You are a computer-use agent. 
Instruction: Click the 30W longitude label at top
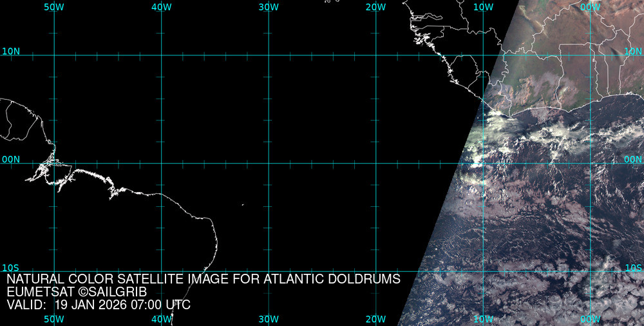269,6
